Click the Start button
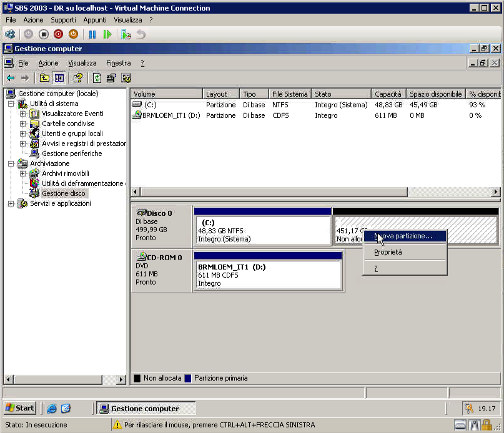The width and height of the screenshot is (504, 433). [x=20, y=408]
